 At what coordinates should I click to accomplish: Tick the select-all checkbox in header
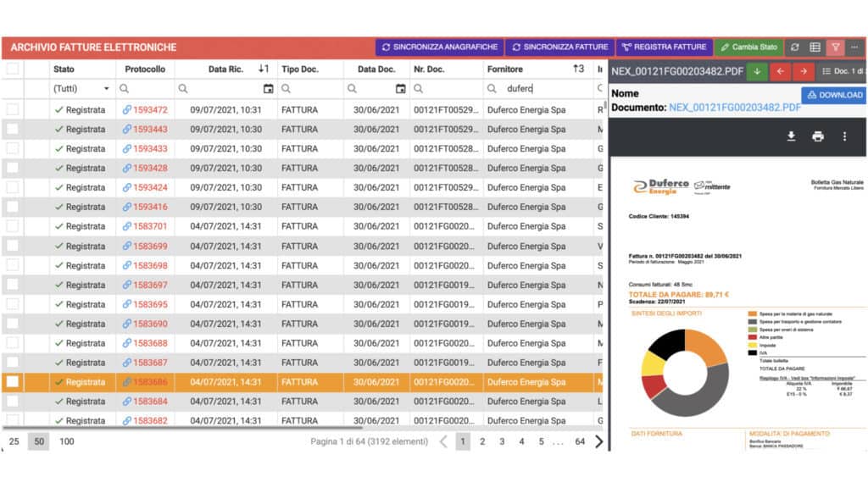point(13,69)
